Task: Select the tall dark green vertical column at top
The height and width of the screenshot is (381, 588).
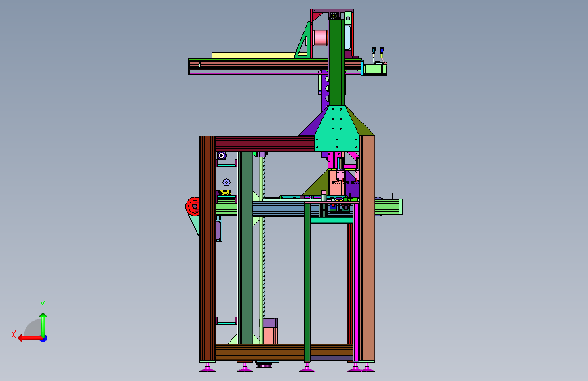Action: point(337,62)
